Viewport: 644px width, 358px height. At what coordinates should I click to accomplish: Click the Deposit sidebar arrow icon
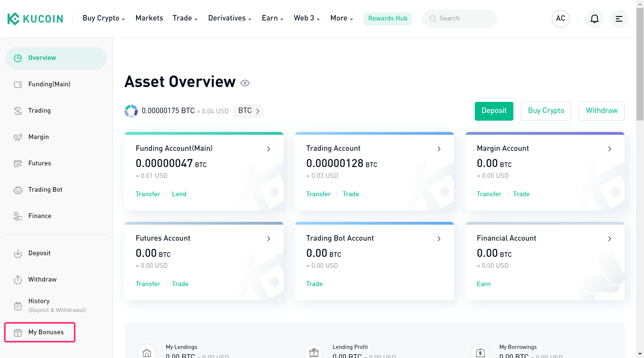click(18, 253)
